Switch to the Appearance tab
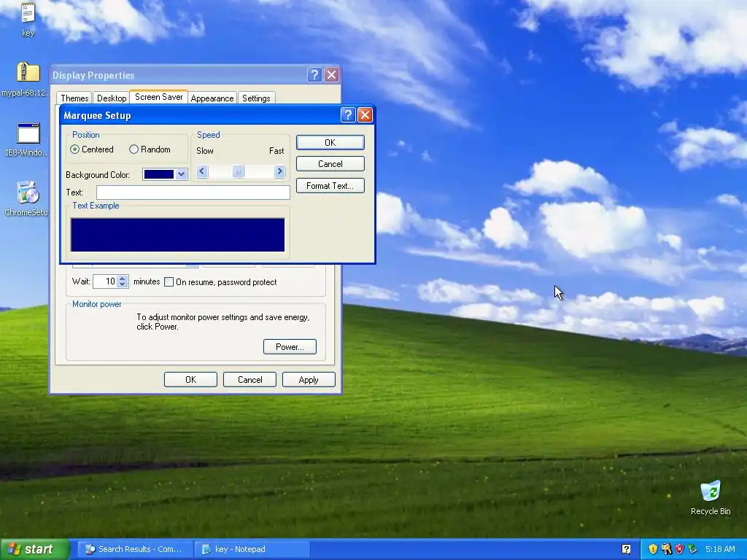 pyautogui.click(x=212, y=98)
